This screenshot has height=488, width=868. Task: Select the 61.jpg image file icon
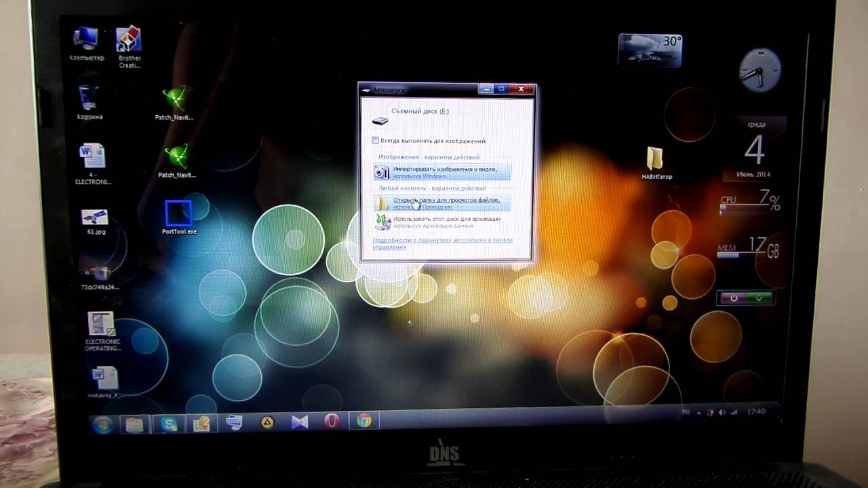click(x=96, y=222)
